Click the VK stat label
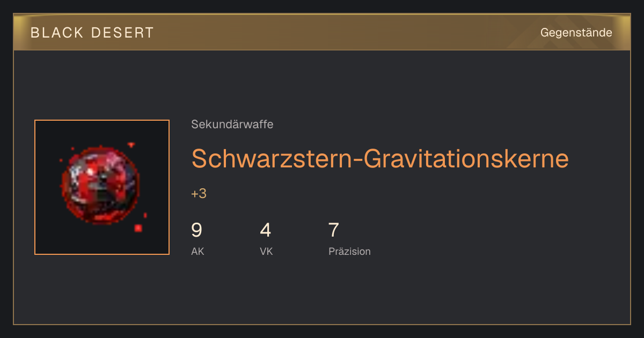The height and width of the screenshot is (338, 644). (266, 251)
